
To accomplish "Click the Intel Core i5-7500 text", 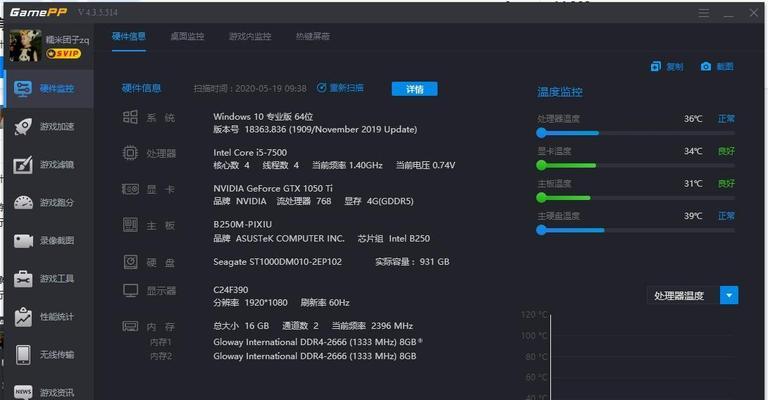I will point(250,152).
